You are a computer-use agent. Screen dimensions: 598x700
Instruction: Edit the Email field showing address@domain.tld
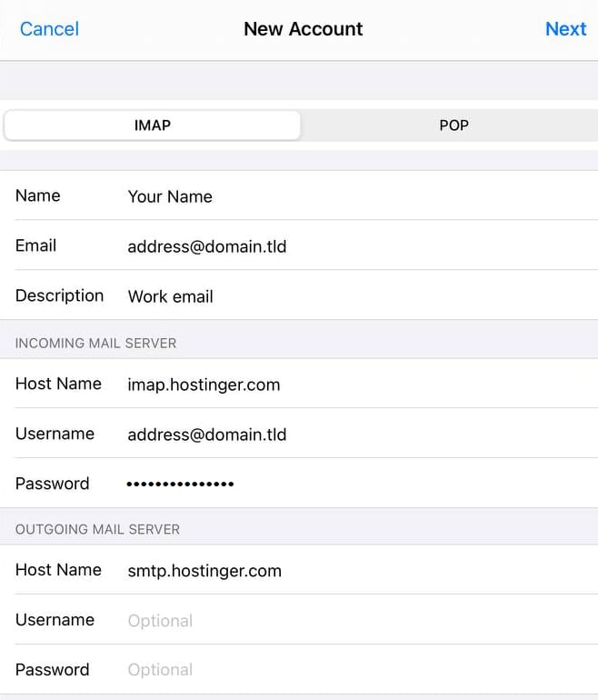pyautogui.click(x=207, y=246)
